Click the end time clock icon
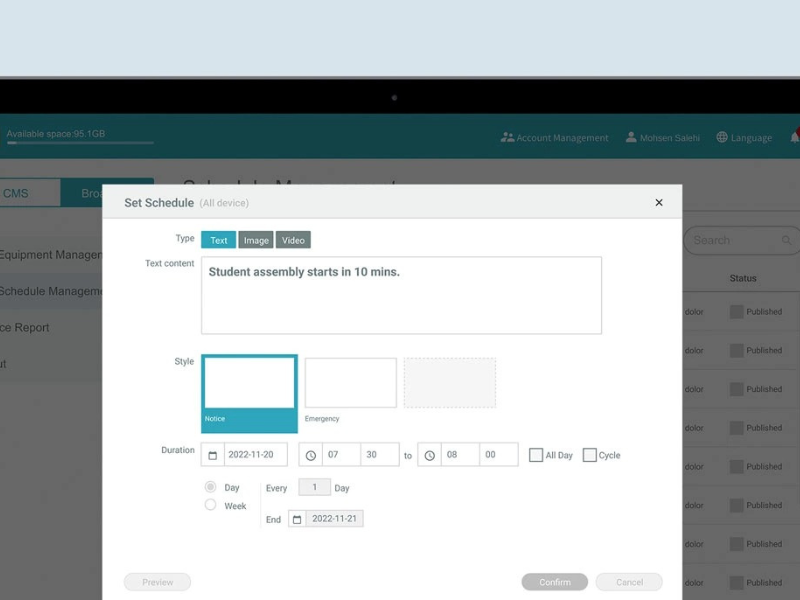This screenshot has height=600, width=800. [x=430, y=455]
